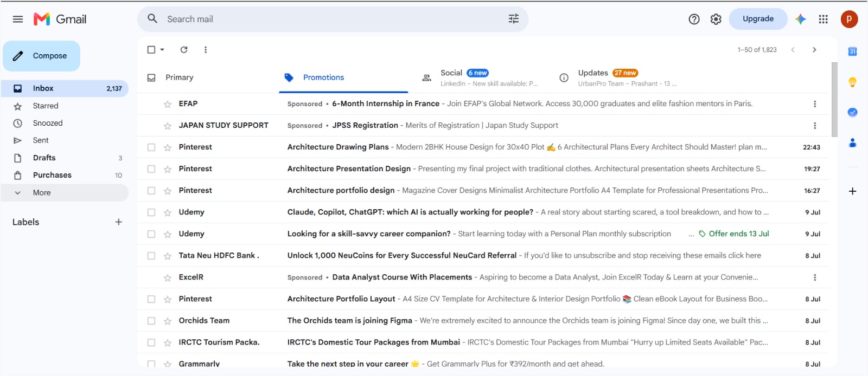Go to the newer page arrow
The width and height of the screenshot is (868, 376).
click(x=793, y=50)
